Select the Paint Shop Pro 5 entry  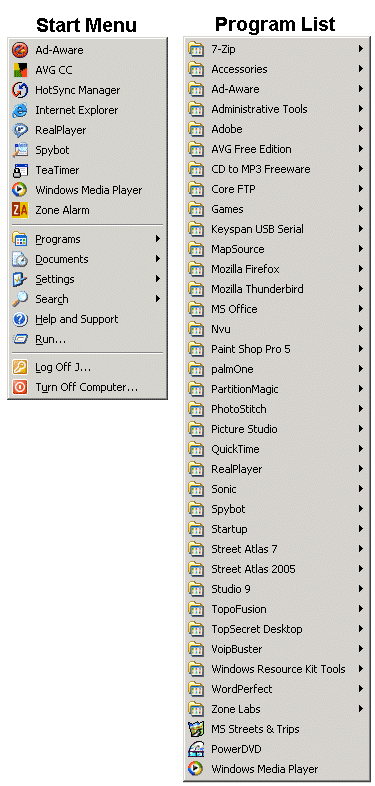277,349
